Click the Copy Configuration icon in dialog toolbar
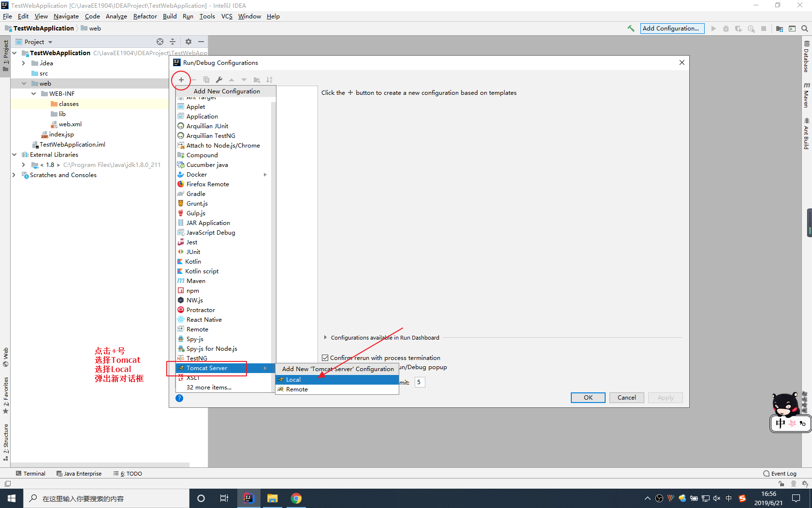Viewport: 812px width, 508px height. pyautogui.click(x=206, y=80)
